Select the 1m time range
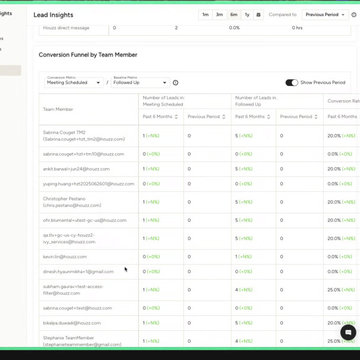This screenshot has width=360, height=360. [205, 15]
